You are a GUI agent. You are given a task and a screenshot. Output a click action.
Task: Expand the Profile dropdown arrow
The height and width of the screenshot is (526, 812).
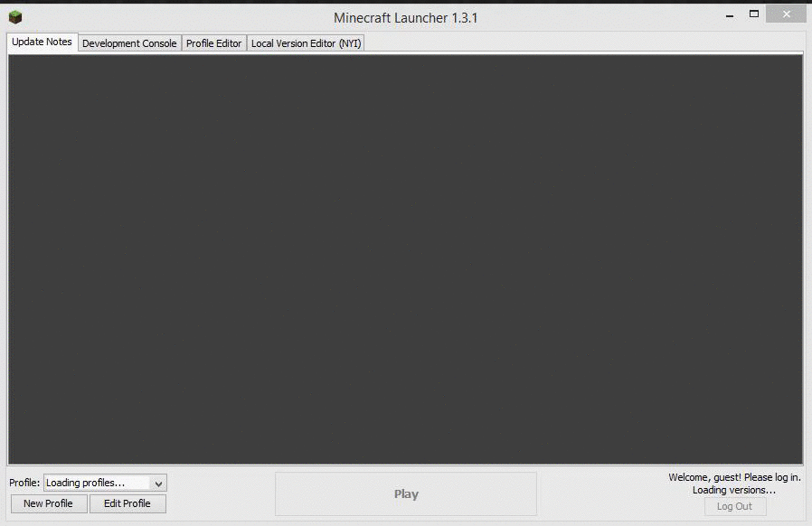pos(158,483)
